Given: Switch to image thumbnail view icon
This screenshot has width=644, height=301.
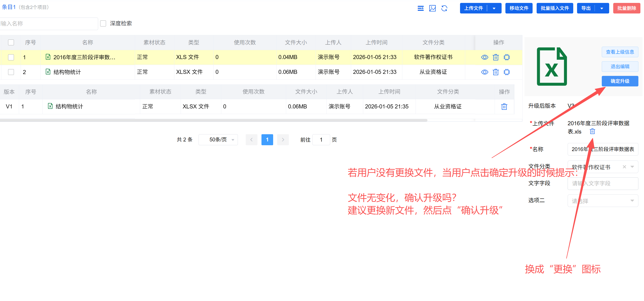Looking at the screenshot, I should [432, 8].
